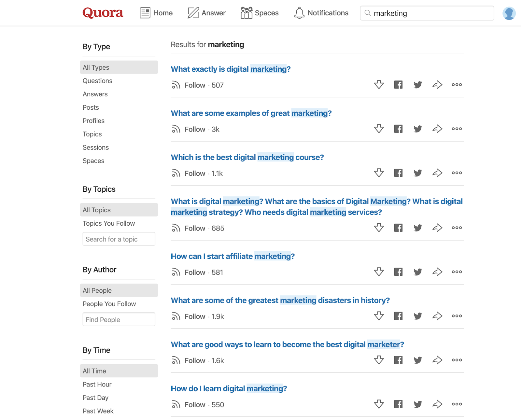Open the Answer page
521x420 pixels.
pyautogui.click(x=206, y=13)
